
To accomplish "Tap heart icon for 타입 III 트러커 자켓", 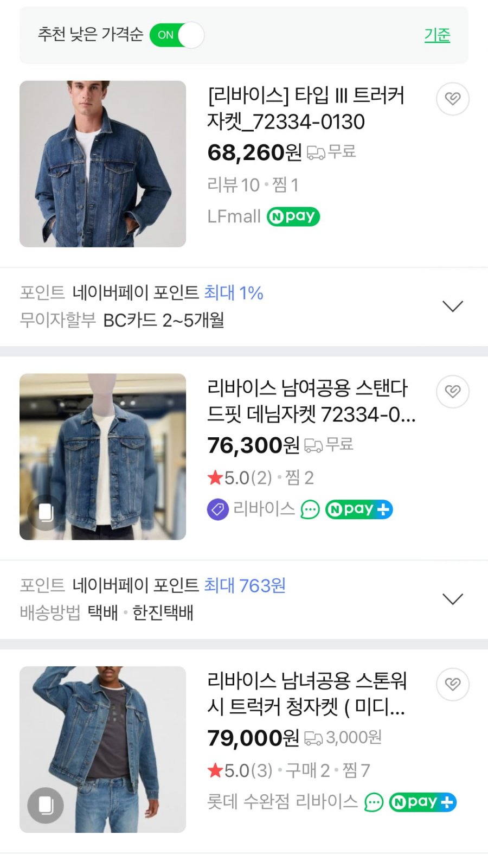I will pyautogui.click(x=453, y=99).
